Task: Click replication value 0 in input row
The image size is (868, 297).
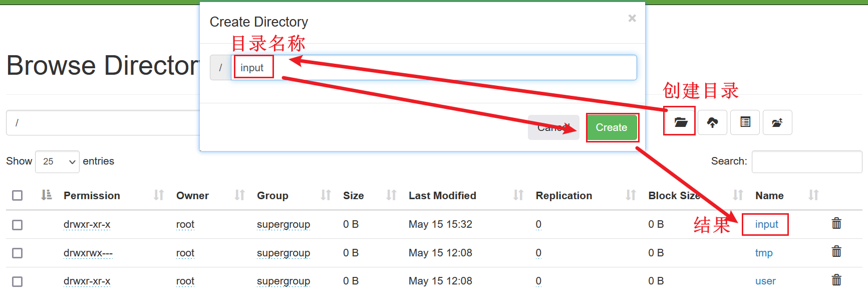Action: [538, 224]
